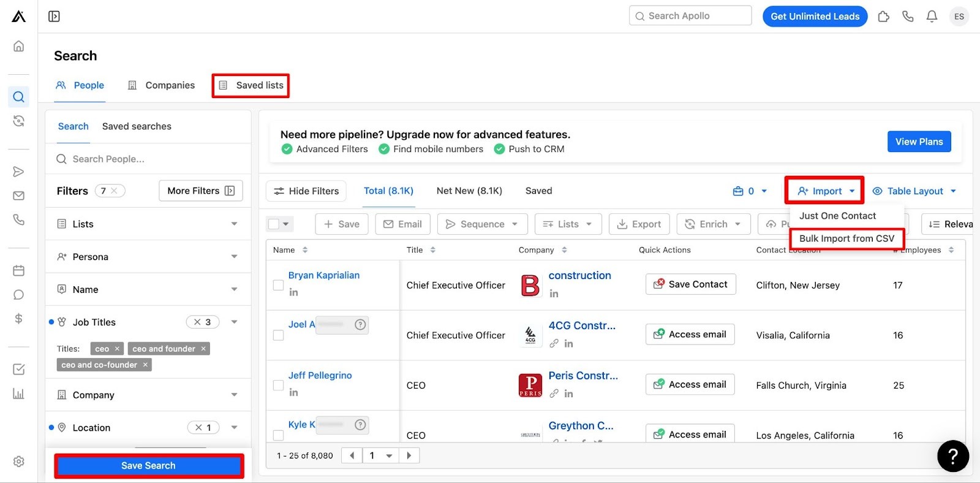Screen dimensions: 980x483
Task: Check Bryan Kaprialian's row checkbox
Action: 278,285
